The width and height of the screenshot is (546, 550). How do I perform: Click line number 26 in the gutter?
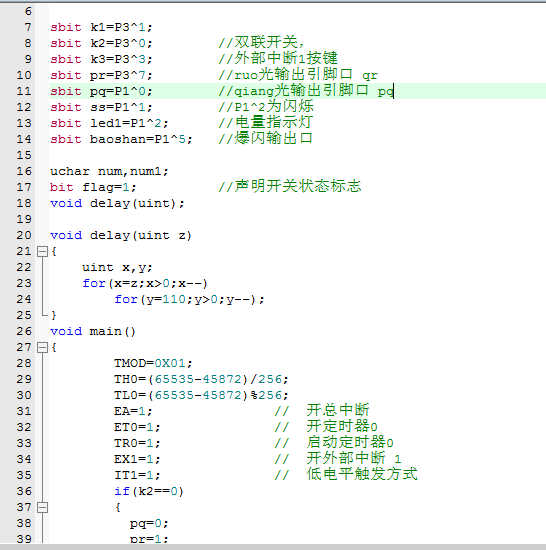[x=24, y=331]
